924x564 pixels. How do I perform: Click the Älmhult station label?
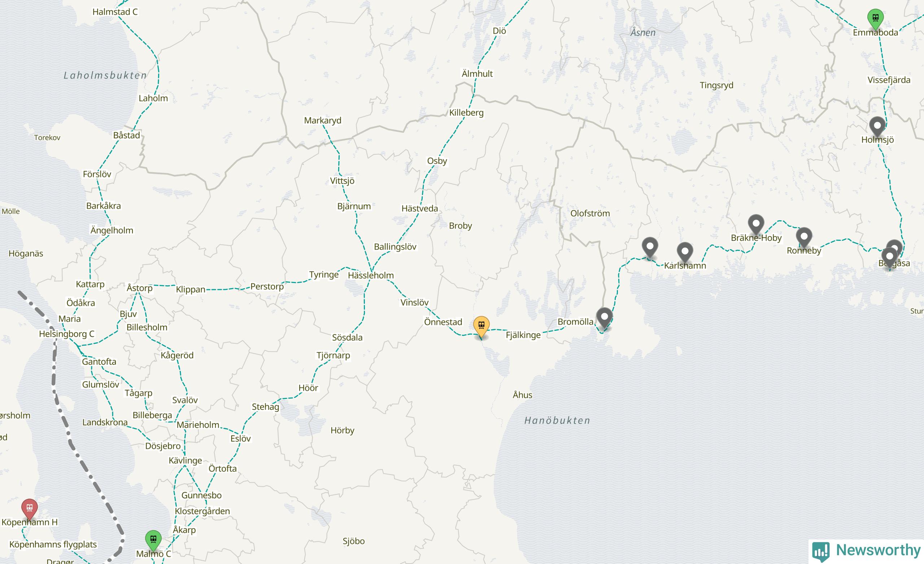(477, 74)
